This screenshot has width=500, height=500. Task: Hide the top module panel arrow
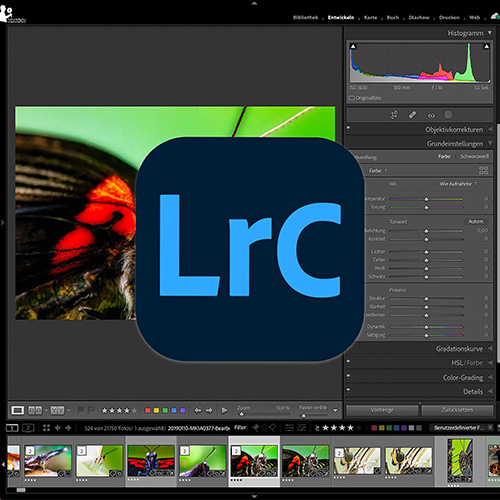[254, 3]
